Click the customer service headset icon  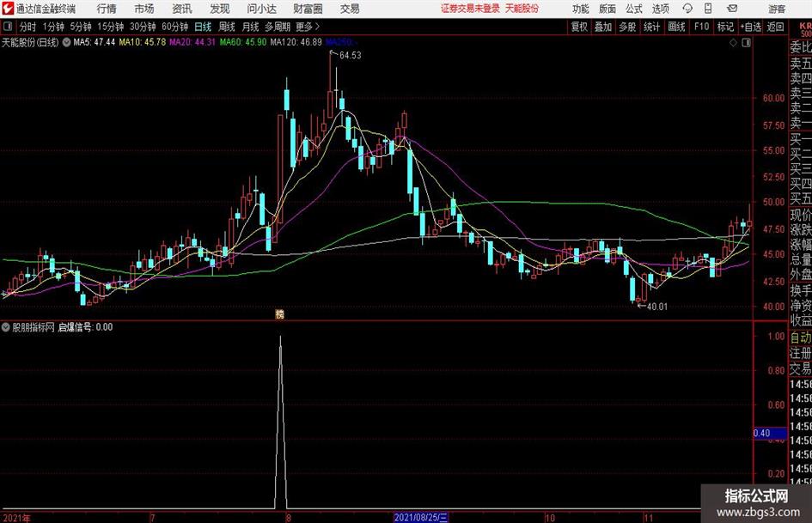(x=687, y=9)
